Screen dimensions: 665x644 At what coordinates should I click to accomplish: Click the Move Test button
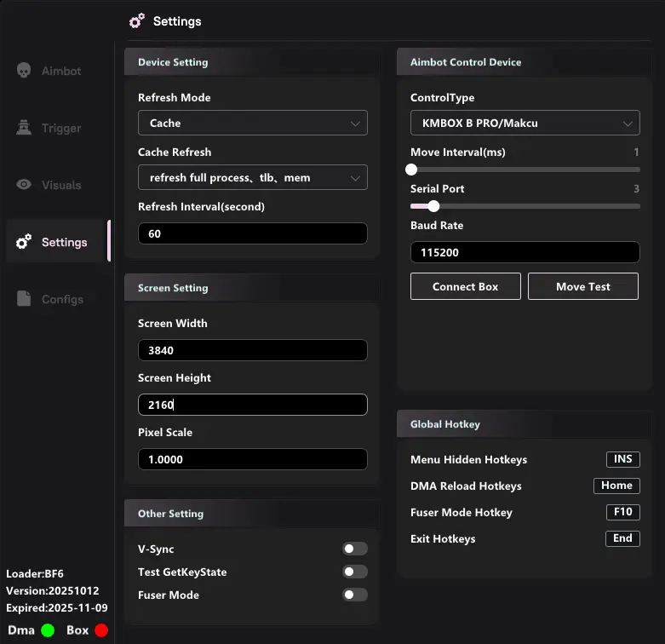pos(582,286)
